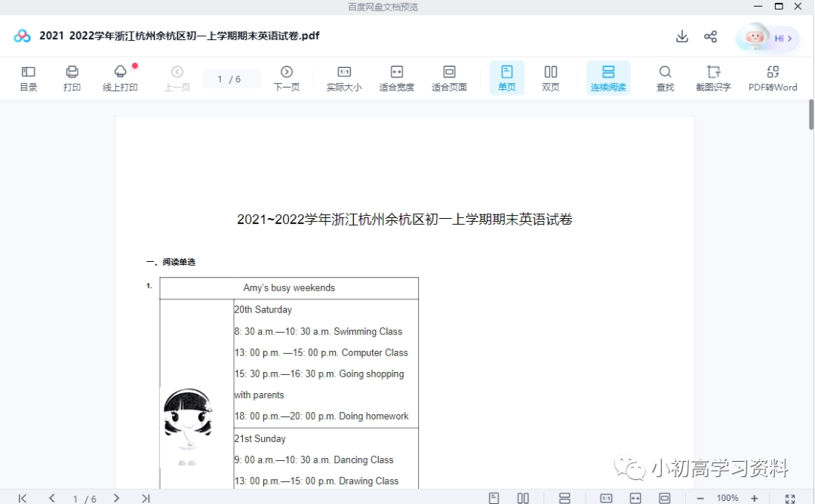The width and height of the screenshot is (815, 504).
Task: Select continuous reading icon in bottom bar
Action: (564, 498)
